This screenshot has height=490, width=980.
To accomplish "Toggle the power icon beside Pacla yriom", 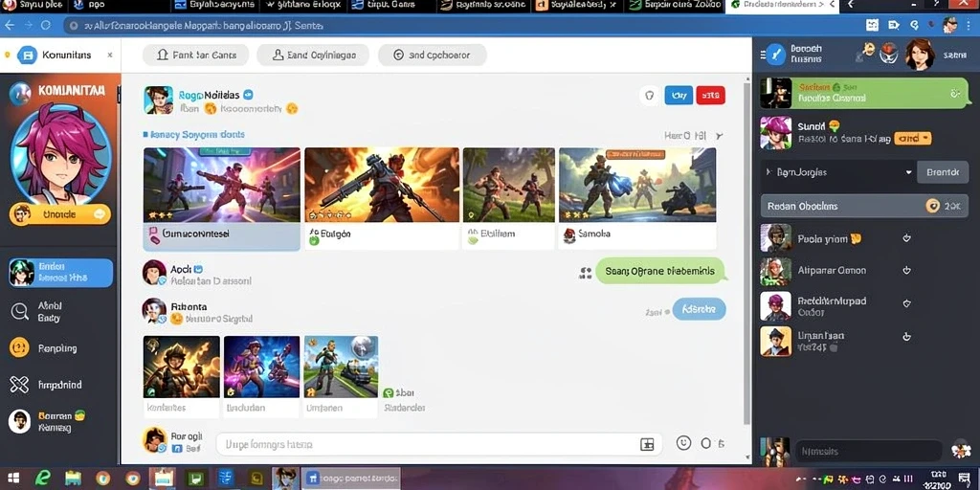I will [x=906, y=238].
